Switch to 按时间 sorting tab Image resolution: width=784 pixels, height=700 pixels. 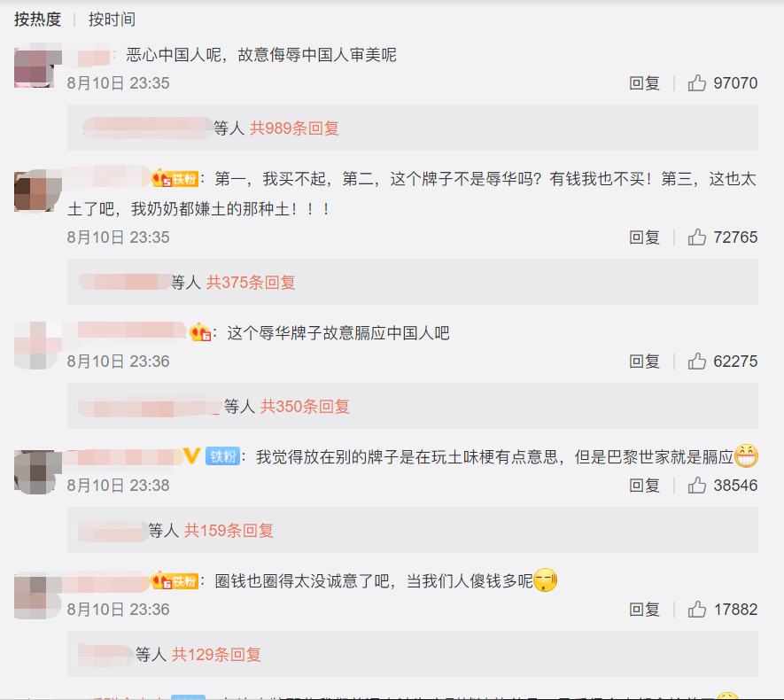(x=112, y=19)
